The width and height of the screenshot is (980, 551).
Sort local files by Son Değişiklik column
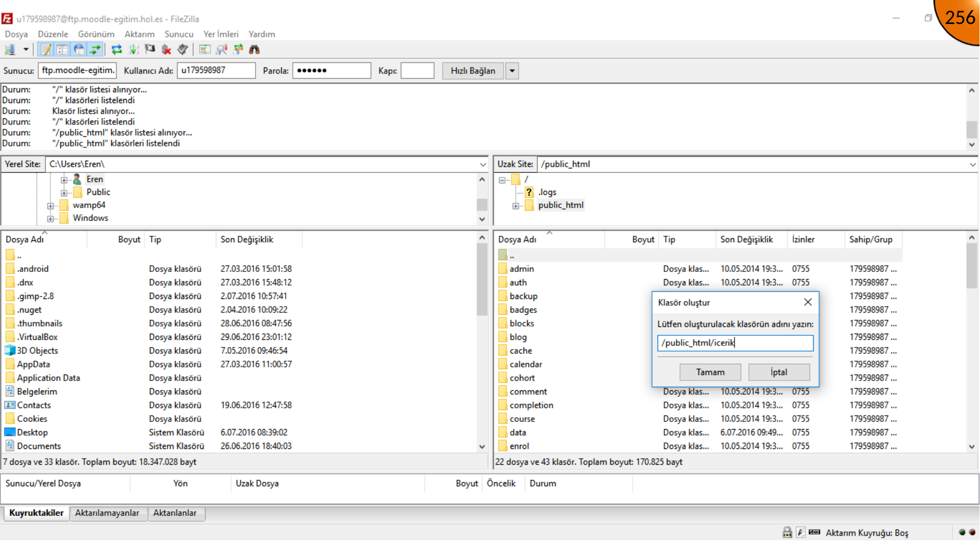tap(259, 239)
